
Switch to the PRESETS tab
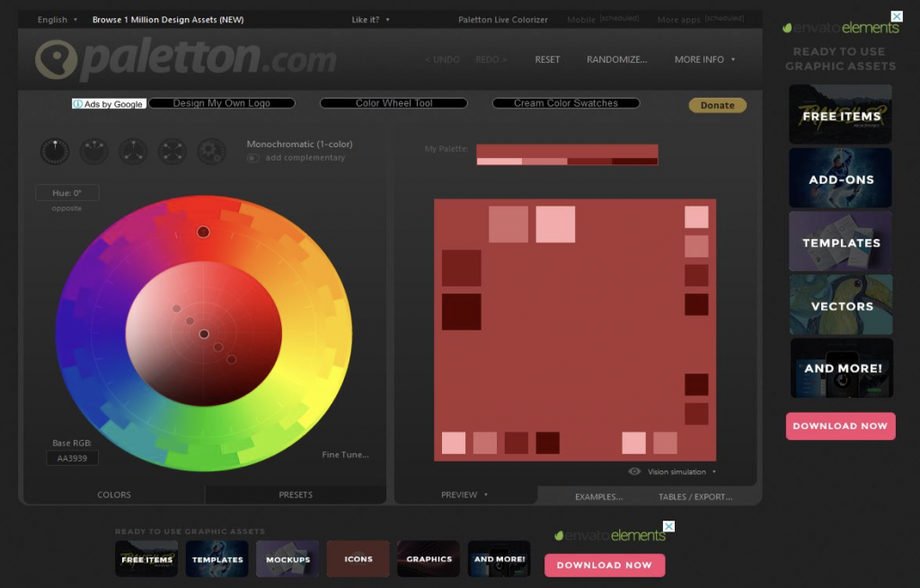tap(296, 495)
